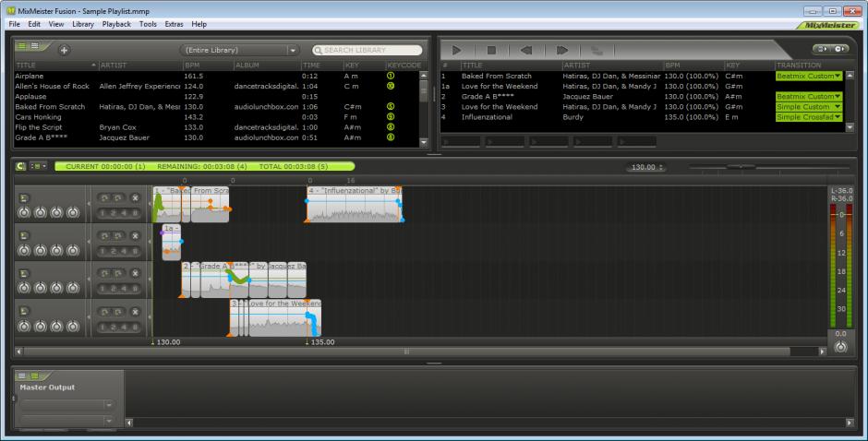Screen dimensions: 868x441
Task: Adjust the 130.00 BPM stepper arrows
Action: click(661, 167)
